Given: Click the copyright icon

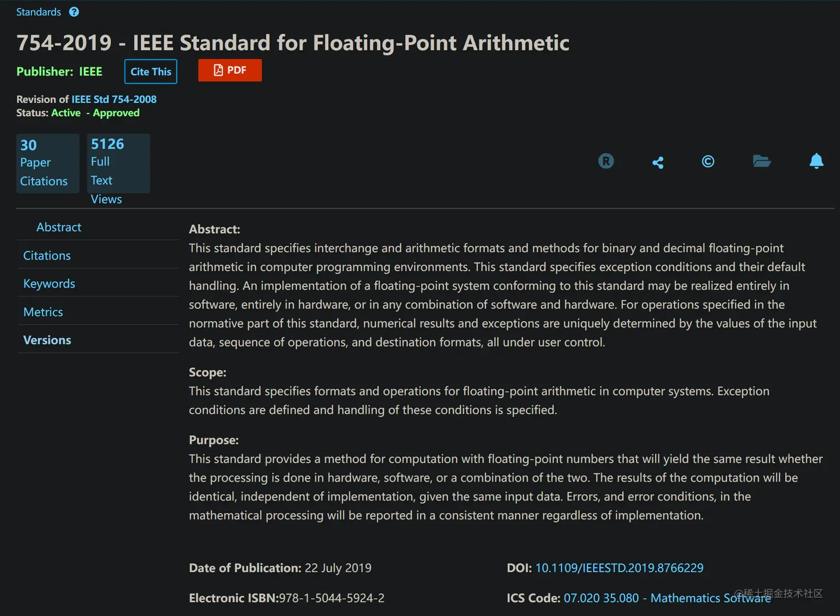Looking at the screenshot, I should point(708,162).
